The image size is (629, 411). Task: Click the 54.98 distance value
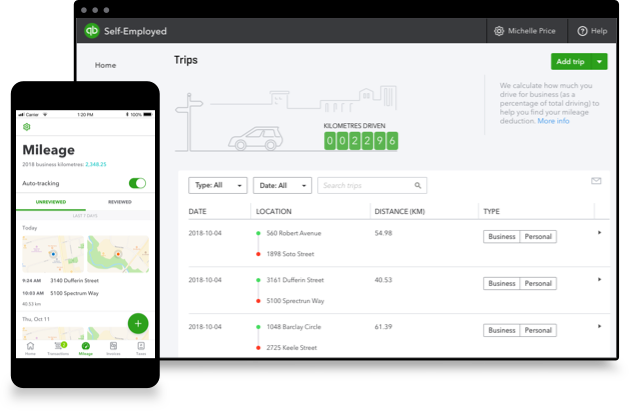tap(383, 233)
